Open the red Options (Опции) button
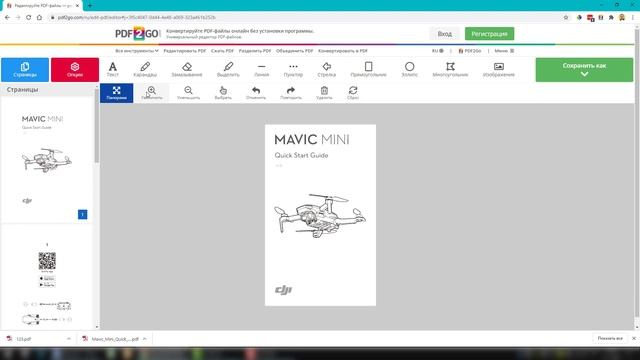This screenshot has height=360, width=640. point(75,70)
